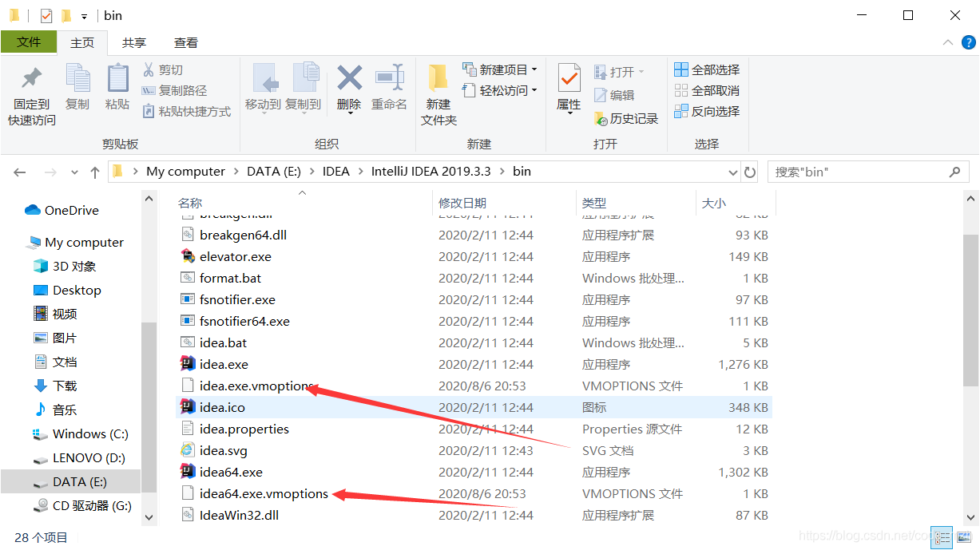Create a New folder (新建文件夹)
The height and width of the screenshot is (550, 980).
click(438, 94)
